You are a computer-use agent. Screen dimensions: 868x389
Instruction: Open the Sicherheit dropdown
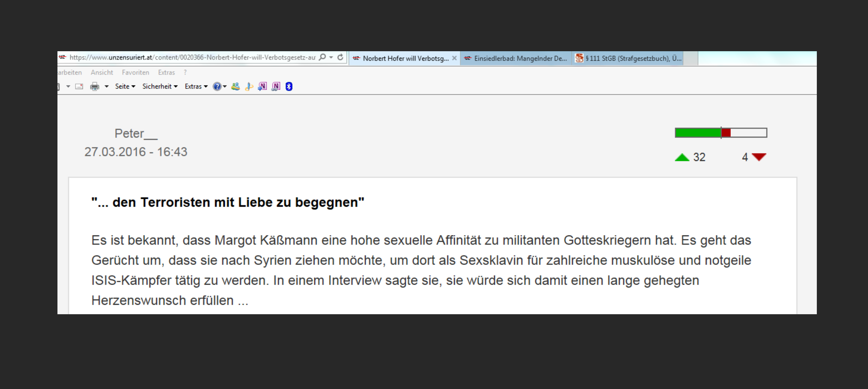tap(160, 87)
